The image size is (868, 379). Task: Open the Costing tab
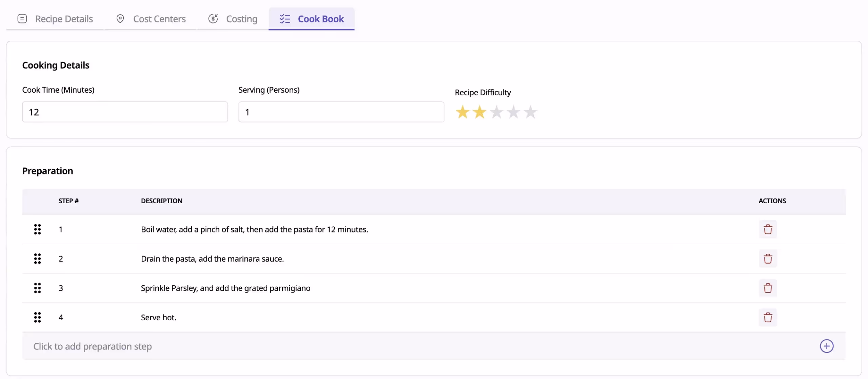241,19
